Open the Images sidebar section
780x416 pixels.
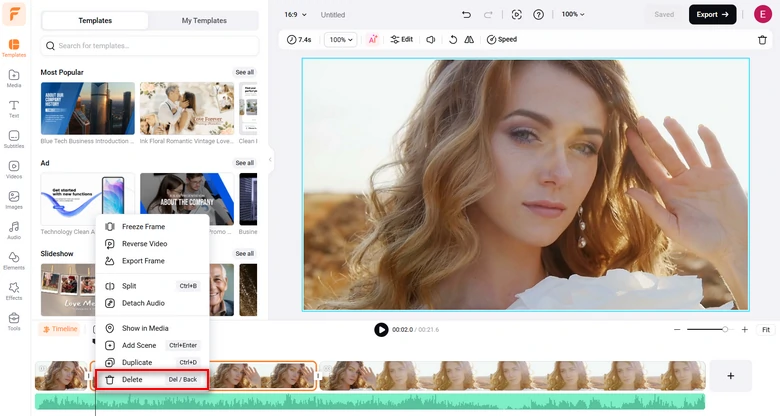14,200
